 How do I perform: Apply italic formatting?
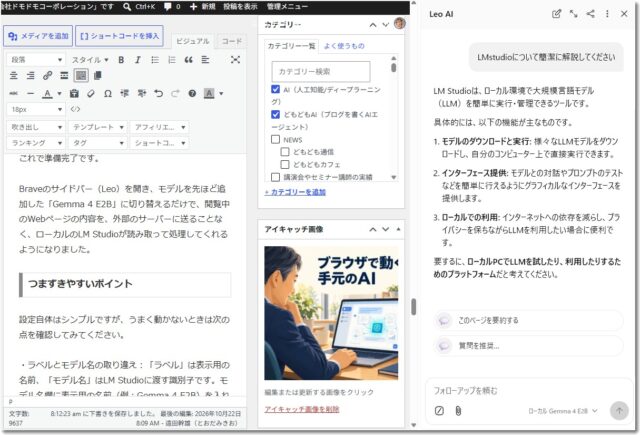tap(138, 60)
